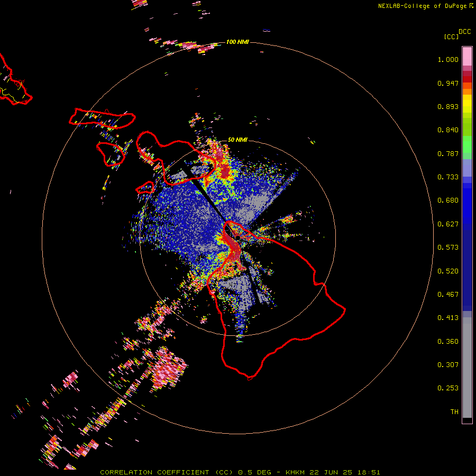This screenshot has width=476, height=476.
Task: Click the 0.733 scale value
Action: pyautogui.click(x=448, y=177)
